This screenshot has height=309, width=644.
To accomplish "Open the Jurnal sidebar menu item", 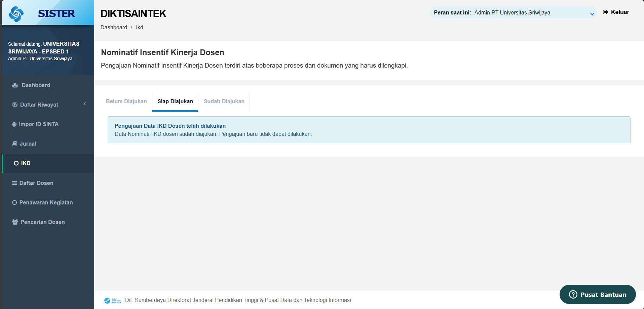I will (48, 144).
